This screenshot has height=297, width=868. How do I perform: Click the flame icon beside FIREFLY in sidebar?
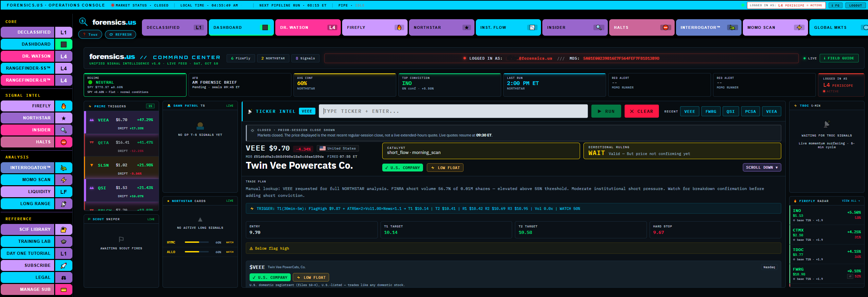tap(64, 106)
